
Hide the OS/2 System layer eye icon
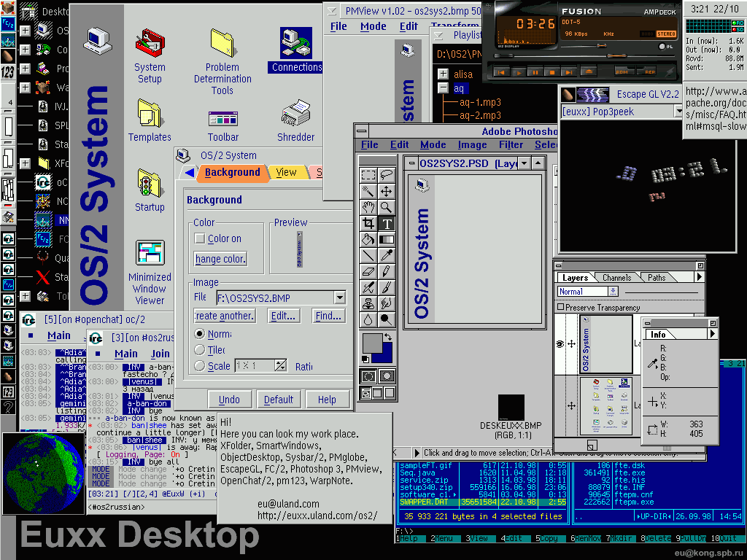point(560,343)
